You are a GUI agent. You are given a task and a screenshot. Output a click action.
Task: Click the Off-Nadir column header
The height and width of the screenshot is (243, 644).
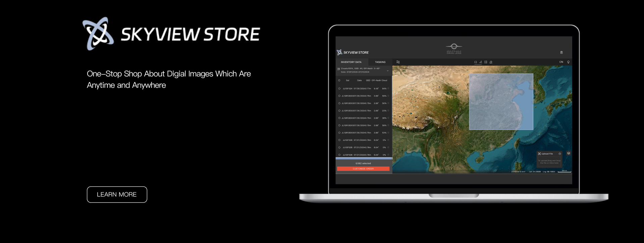(x=376, y=80)
